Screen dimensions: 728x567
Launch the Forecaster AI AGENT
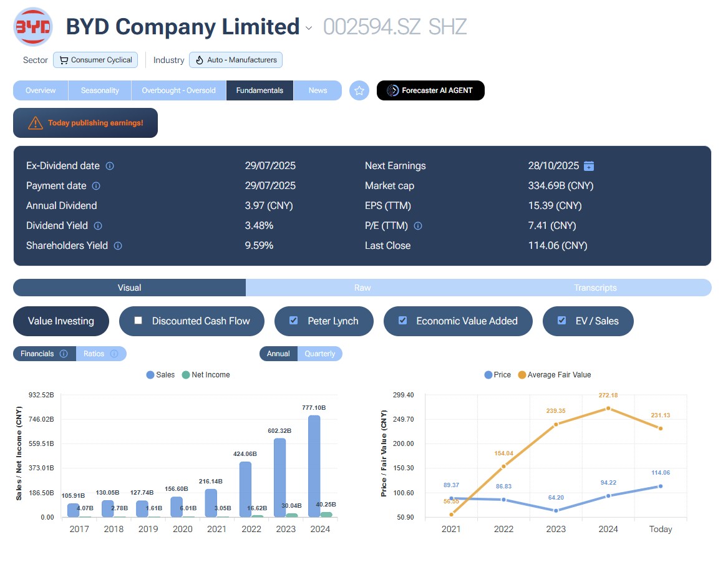[430, 90]
